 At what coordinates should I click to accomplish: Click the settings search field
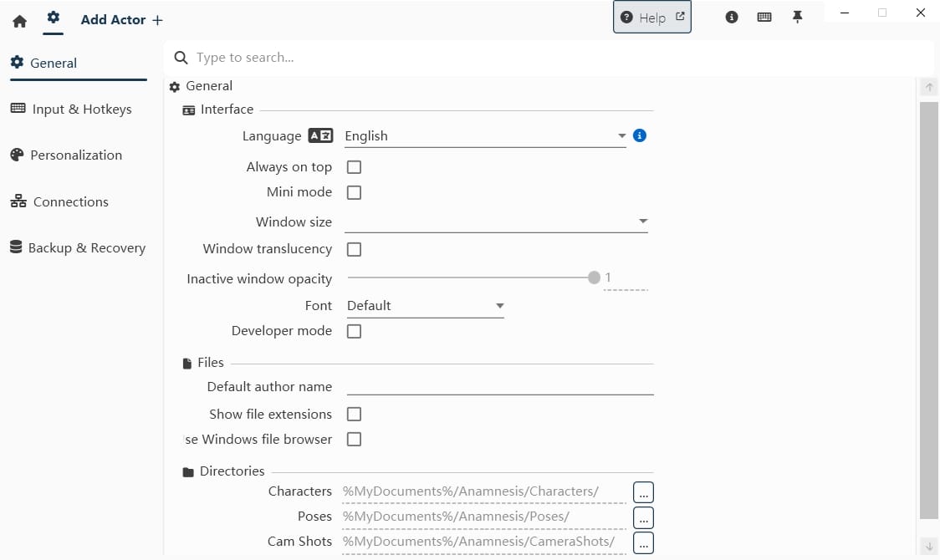point(552,58)
